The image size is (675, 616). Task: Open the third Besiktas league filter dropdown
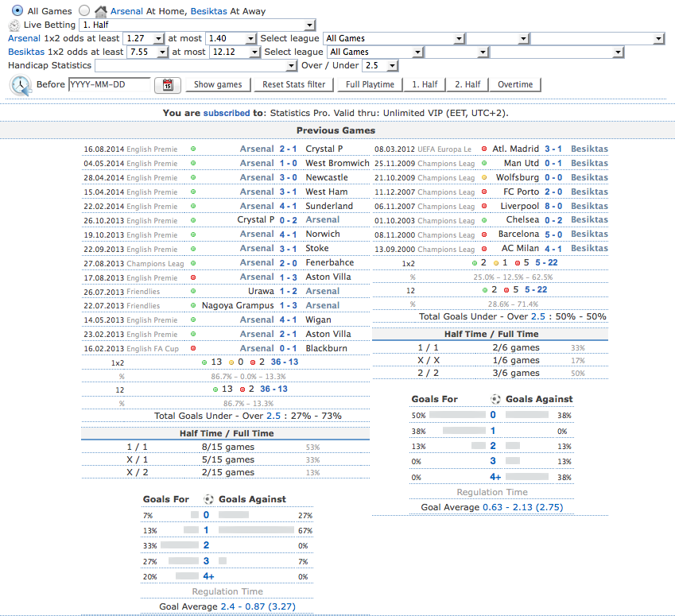coord(557,52)
